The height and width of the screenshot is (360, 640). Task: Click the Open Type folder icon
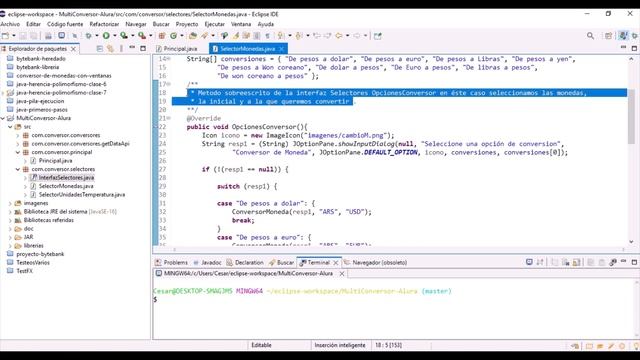pyautogui.click(x=193, y=36)
